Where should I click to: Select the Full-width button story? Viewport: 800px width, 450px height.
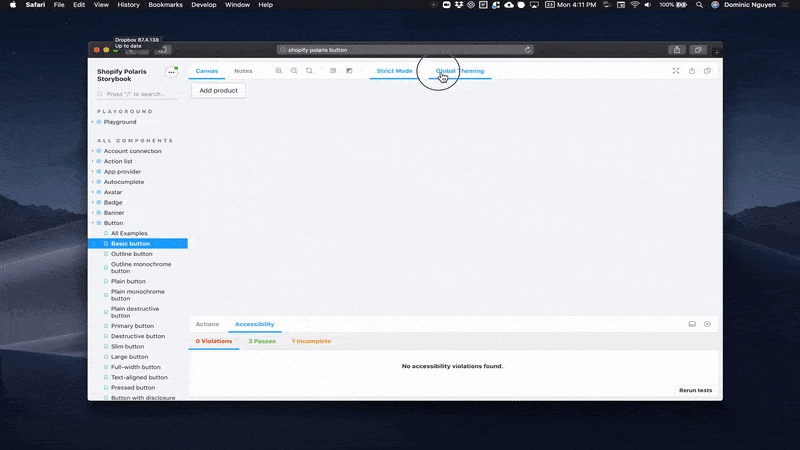[x=138, y=367]
